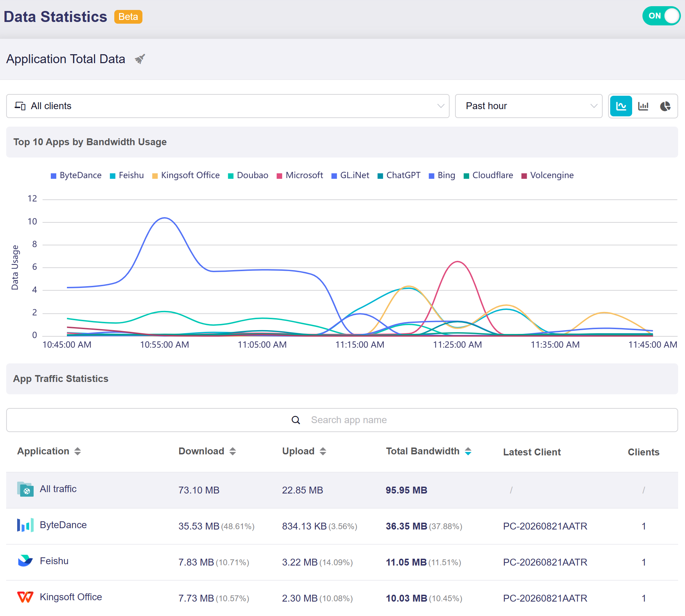Switch to pie chart view
Viewport: 685px width, 616px height.
[665, 106]
